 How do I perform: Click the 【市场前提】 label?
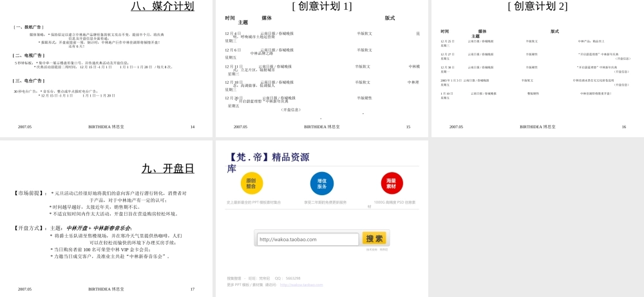[30, 193]
